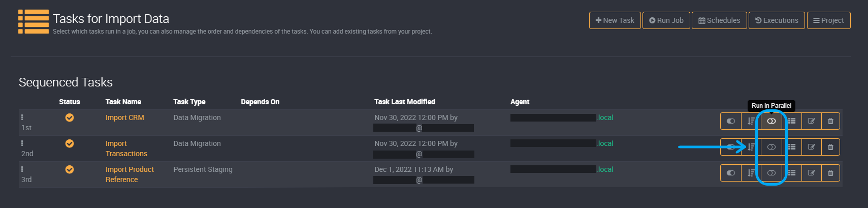The image size is (868, 208).
Task: Click Run in Parallel icon for Import Product Reference
Action: [771, 173]
